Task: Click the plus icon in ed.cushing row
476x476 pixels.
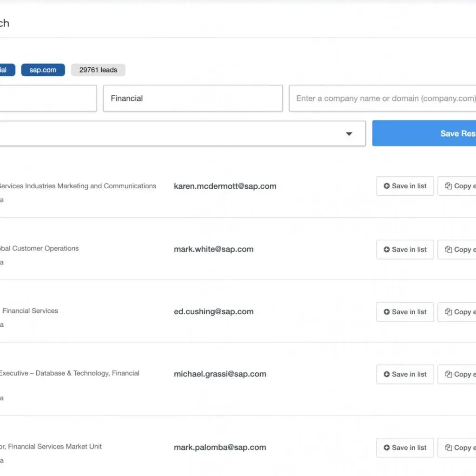Action: pos(386,312)
